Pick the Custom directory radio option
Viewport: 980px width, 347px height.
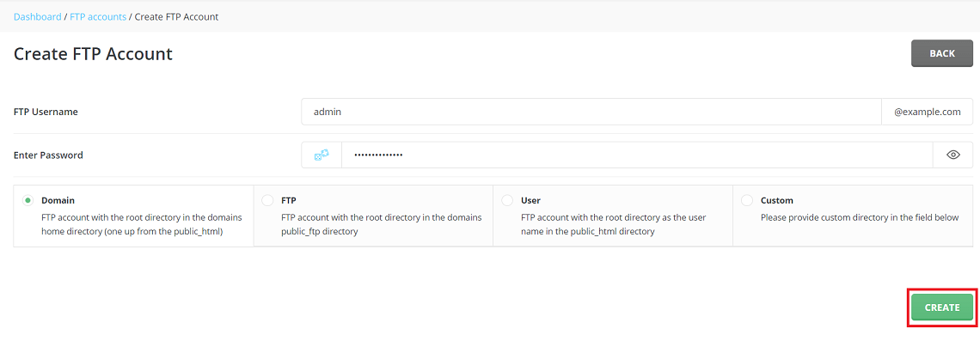[747, 200]
